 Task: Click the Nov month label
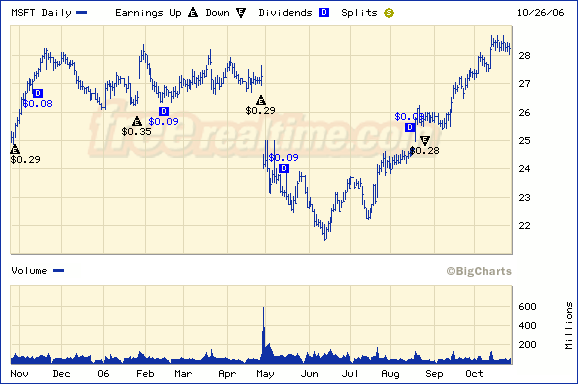click(19, 374)
